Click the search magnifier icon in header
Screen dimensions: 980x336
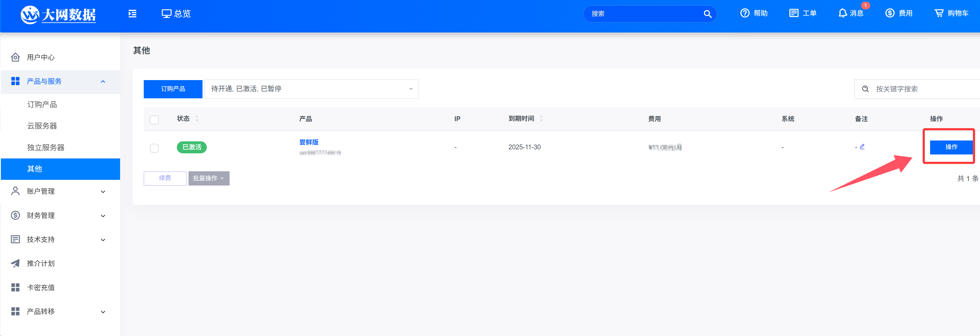tap(707, 14)
